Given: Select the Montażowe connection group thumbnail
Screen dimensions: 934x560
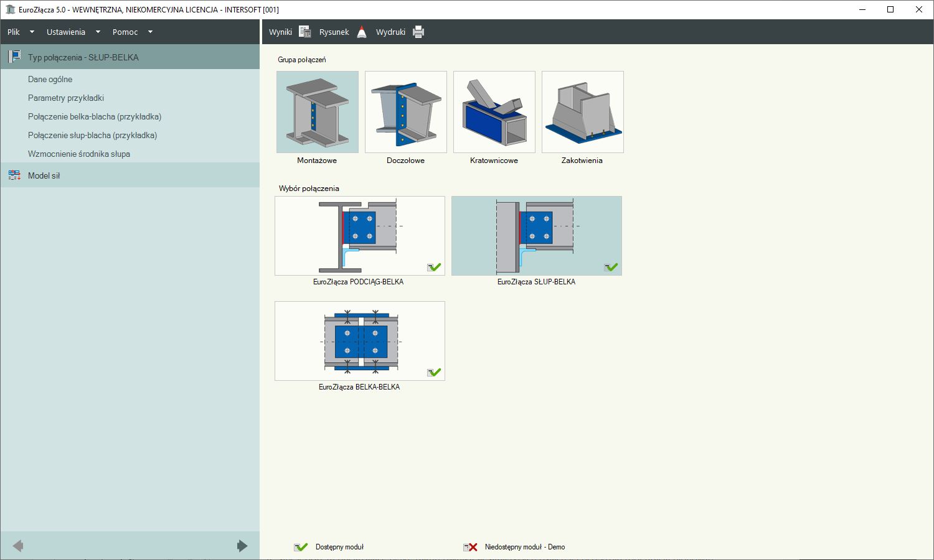Looking at the screenshot, I should [x=318, y=112].
